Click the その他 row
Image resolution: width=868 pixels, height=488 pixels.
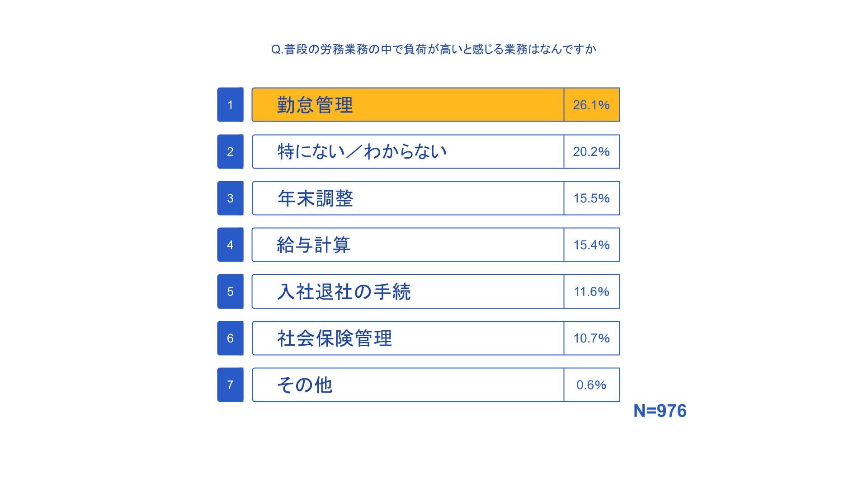(x=407, y=385)
